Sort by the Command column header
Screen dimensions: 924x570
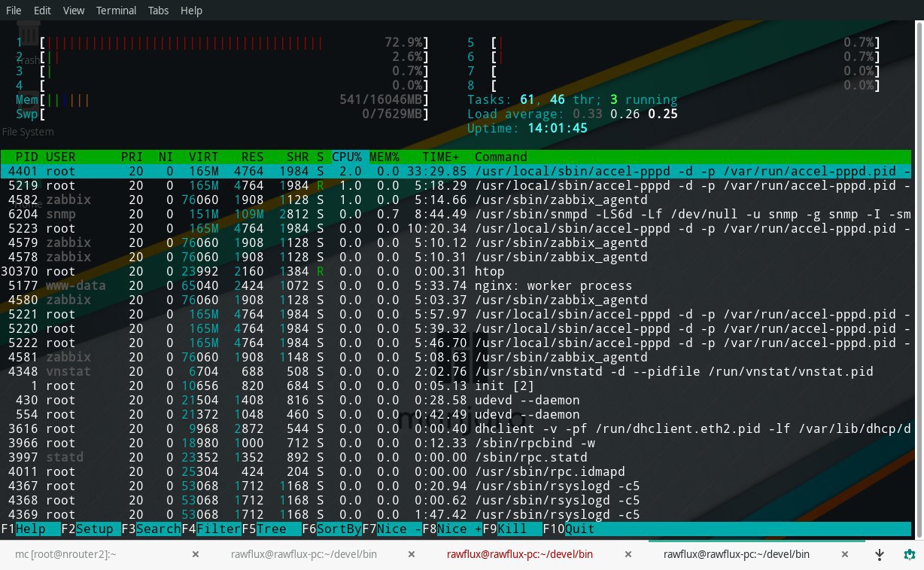click(x=501, y=157)
